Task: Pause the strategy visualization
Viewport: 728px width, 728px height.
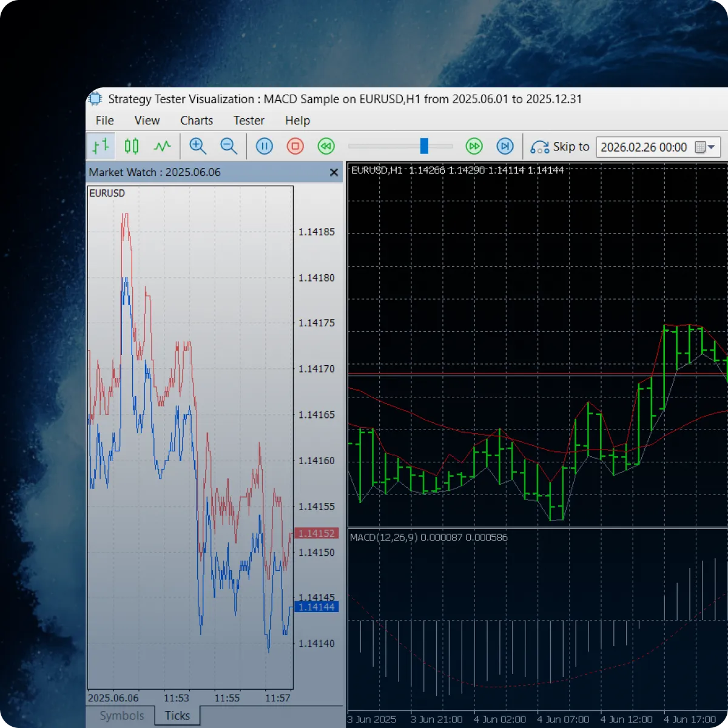Action: coord(265,146)
